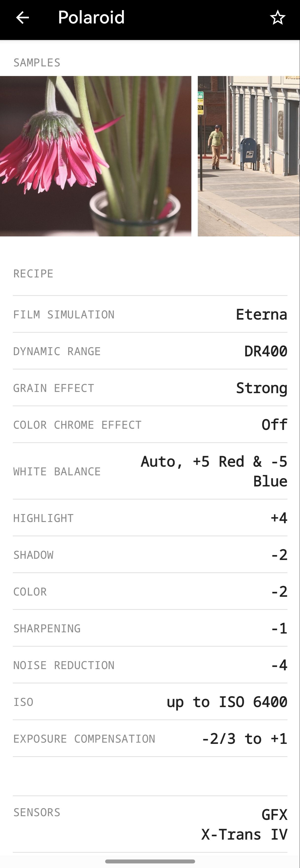300x868 pixels.
Task: Select the White Balance setting row
Action: click(x=150, y=471)
